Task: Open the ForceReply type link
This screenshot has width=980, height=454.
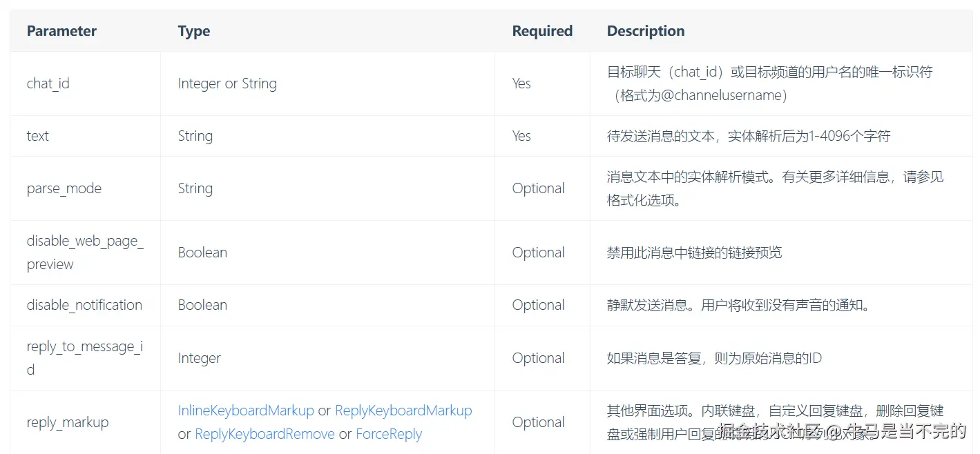Action: pyautogui.click(x=389, y=434)
